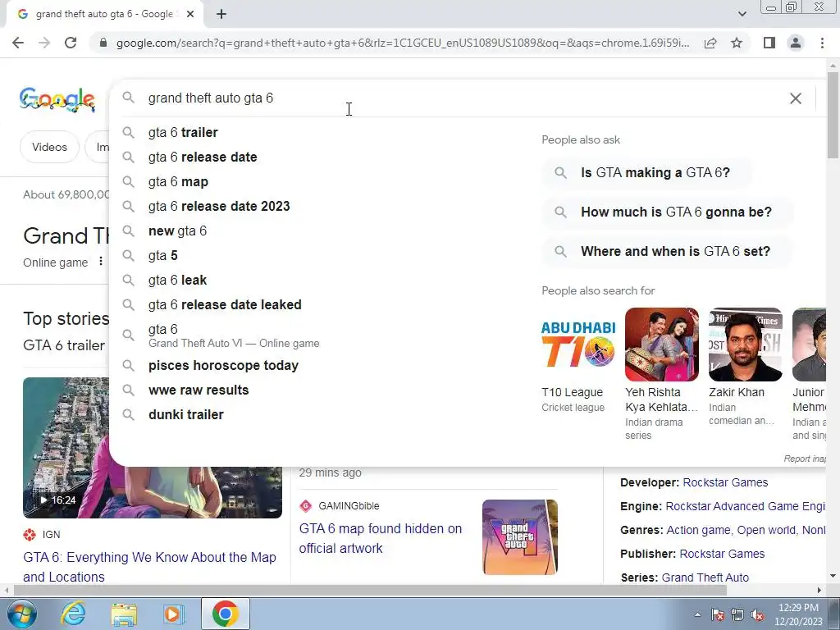Open Grand Theft Auto series link
This screenshot has height=630, width=840.
[705, 577]
